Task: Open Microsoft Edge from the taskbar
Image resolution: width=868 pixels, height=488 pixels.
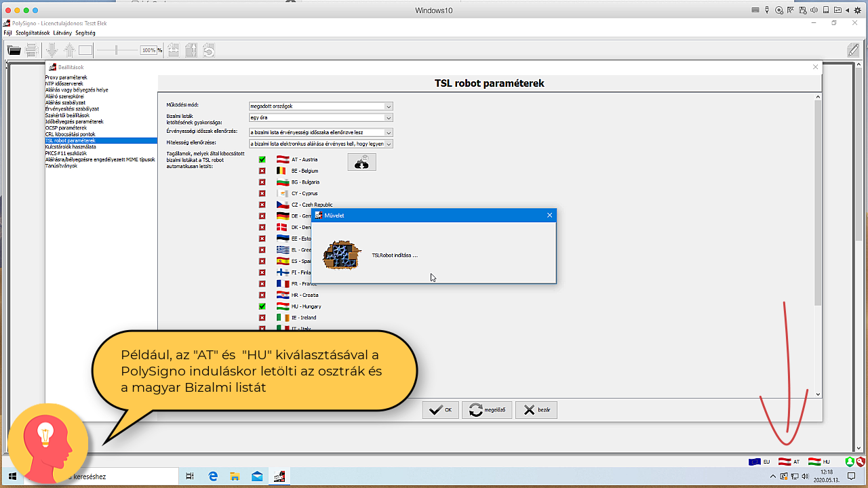Action: (x=212, y=476)
